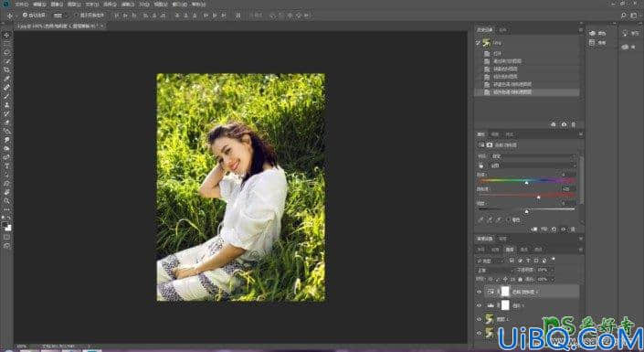Open the Auto-Select target dropdown in options bar
The height and width of the screenshot is (352, 644).
click(59, 16)
